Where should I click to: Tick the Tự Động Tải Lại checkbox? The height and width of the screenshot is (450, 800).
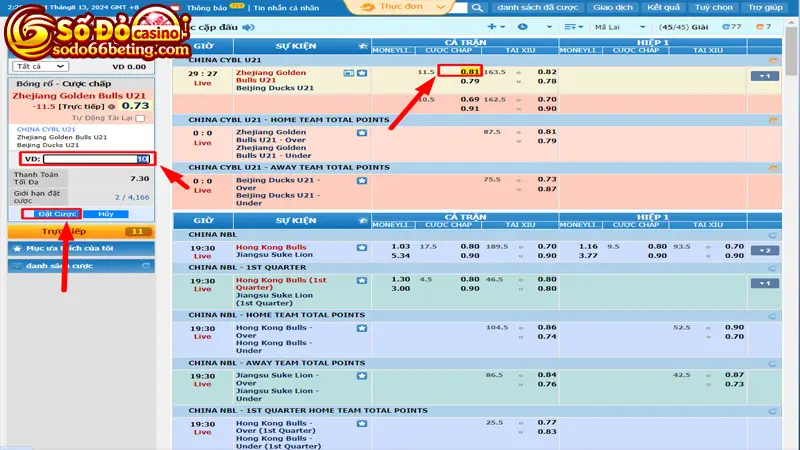[x=140, y=118]
